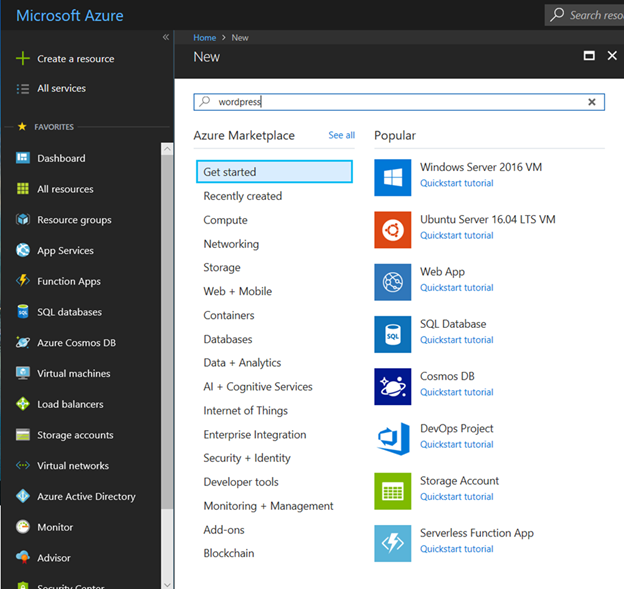The image size is (624, 589).
Task: Select the Cosmos DB tile icon
Action: click(x=392, y=386)
